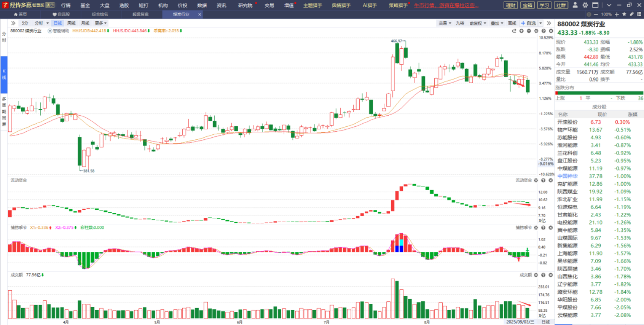Screen dimensions: 644x325
Task: Open the 基金 menu
Action: coord(85,6)
